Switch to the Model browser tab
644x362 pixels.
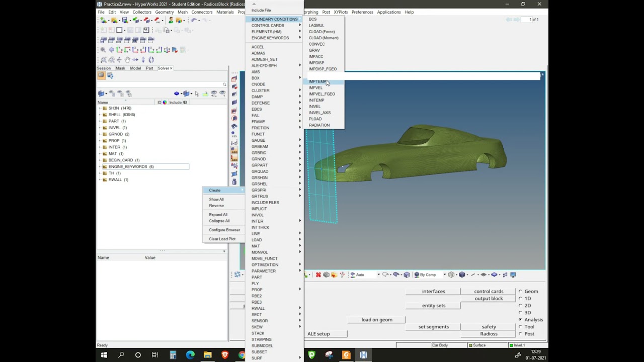click(135, 68)
